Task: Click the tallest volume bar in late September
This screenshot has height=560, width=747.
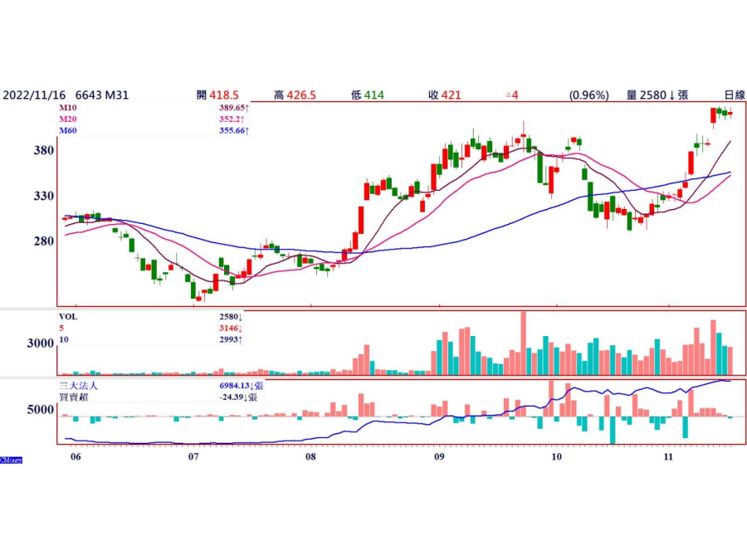Action: pos(523,343)
